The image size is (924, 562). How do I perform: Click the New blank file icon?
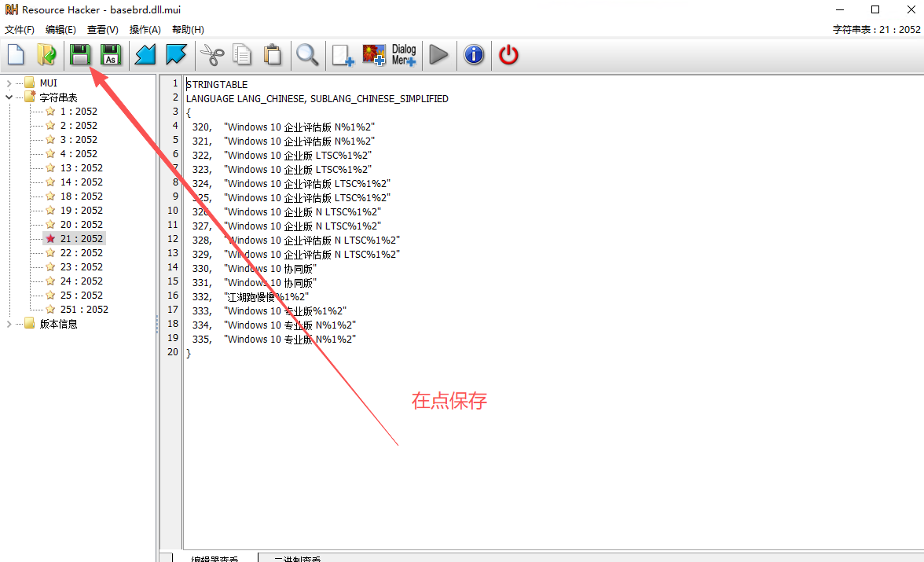(16, 55)
